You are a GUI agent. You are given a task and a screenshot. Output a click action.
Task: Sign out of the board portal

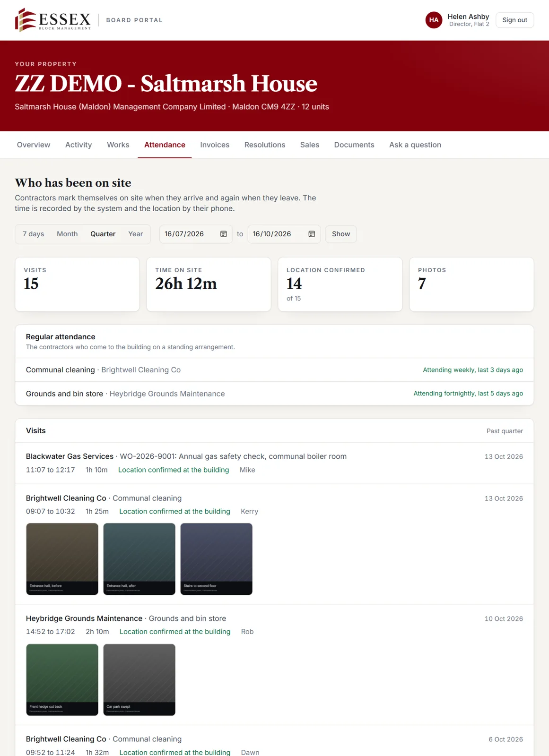coord(514,20)
